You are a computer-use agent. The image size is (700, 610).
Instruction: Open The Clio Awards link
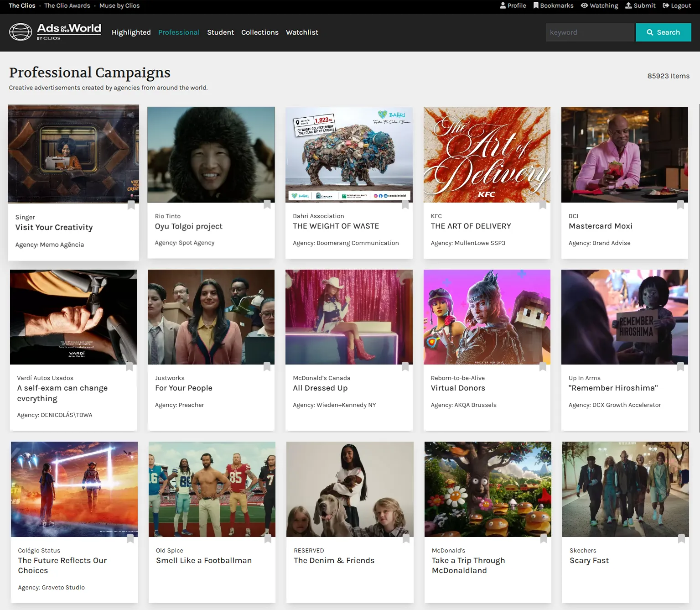tap(67, 5)
